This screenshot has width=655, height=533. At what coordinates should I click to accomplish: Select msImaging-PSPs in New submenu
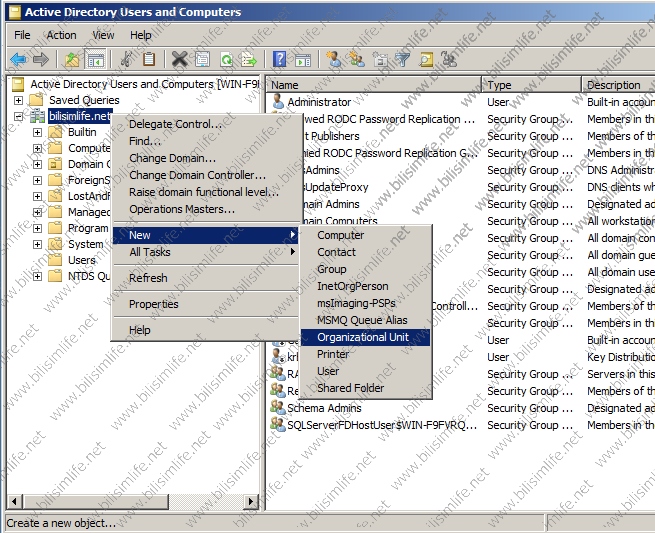click(x=365, y=303)
